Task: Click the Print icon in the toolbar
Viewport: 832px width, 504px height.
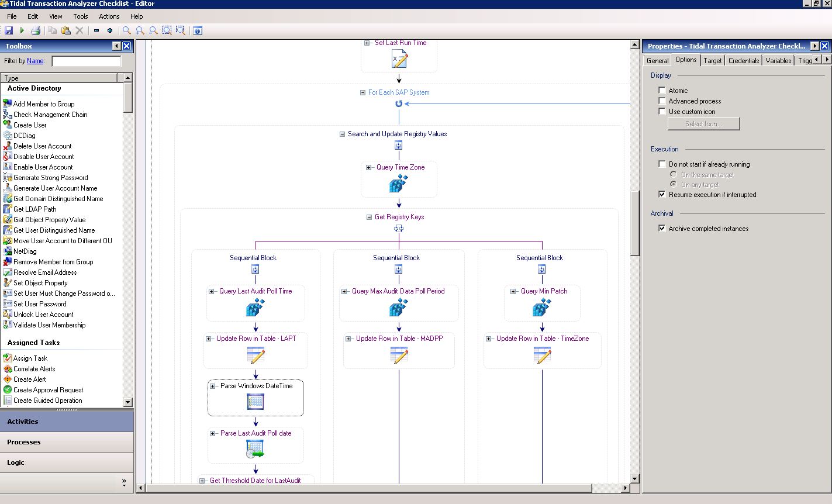Action: coord(36,30)
